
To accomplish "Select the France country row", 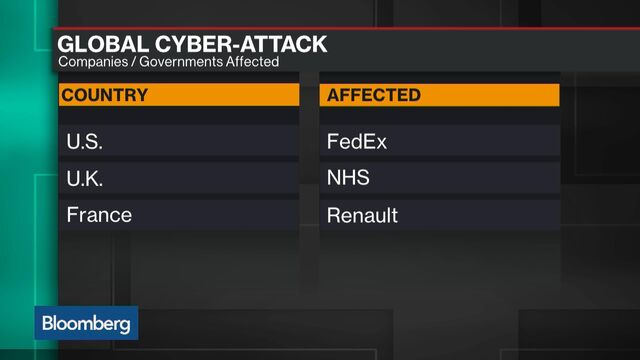I will (x=179, y=215).
